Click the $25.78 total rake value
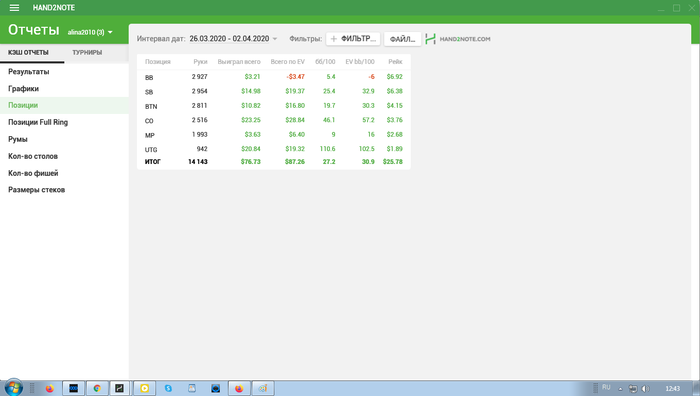700x396 pixels. [393, 162]
